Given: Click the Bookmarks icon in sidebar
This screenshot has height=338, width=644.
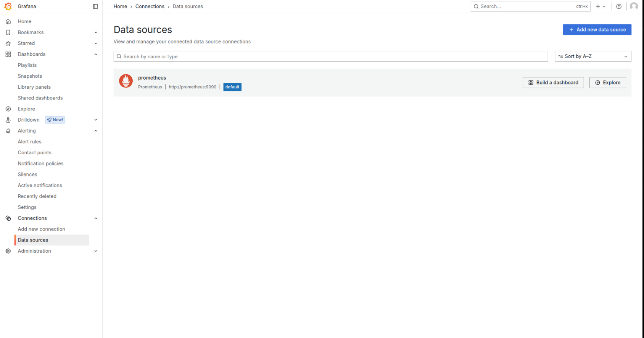Looking at the screenshot, I should click(x=8, y=32).
